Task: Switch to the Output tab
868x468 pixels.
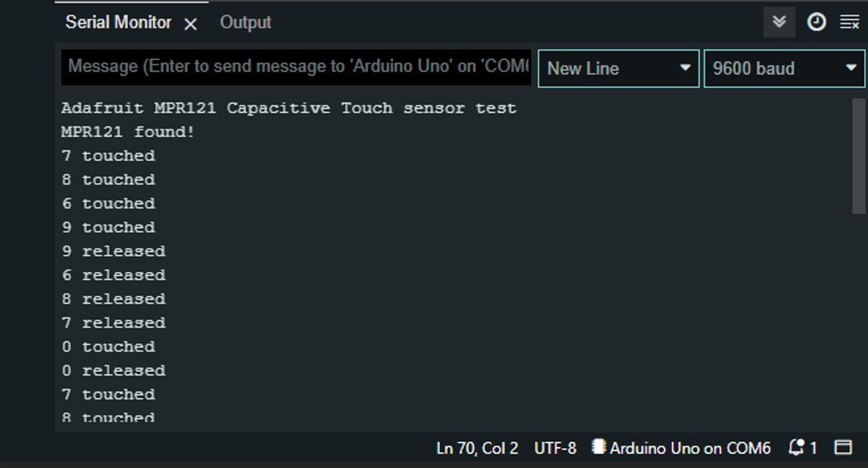Action: 245,23
